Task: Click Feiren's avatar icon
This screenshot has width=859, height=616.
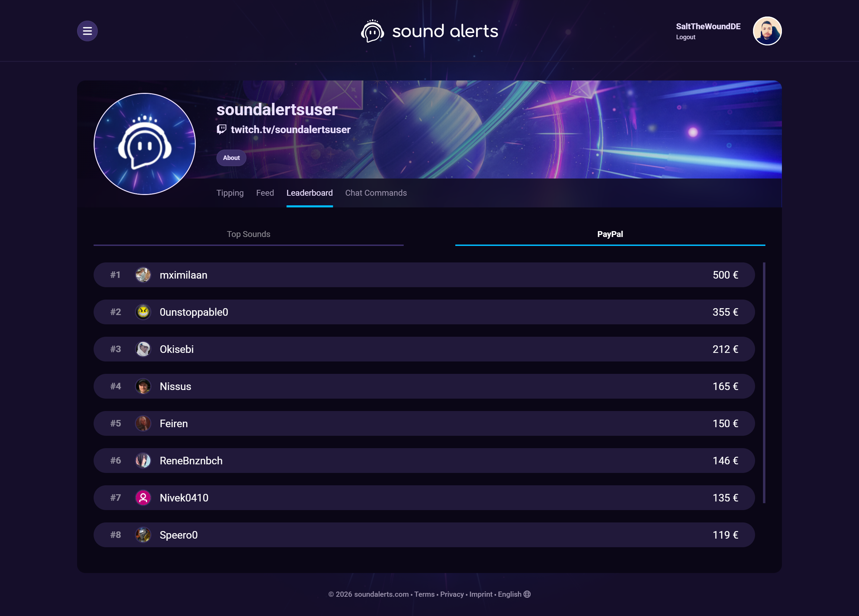Action: point(143,423)
